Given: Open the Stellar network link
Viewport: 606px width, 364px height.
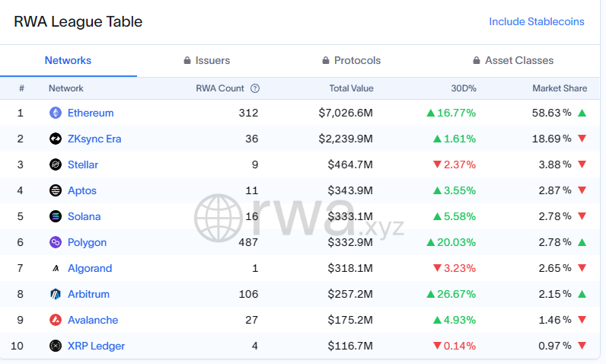Looking at the screenshot, I should click(x=83, y=164).
